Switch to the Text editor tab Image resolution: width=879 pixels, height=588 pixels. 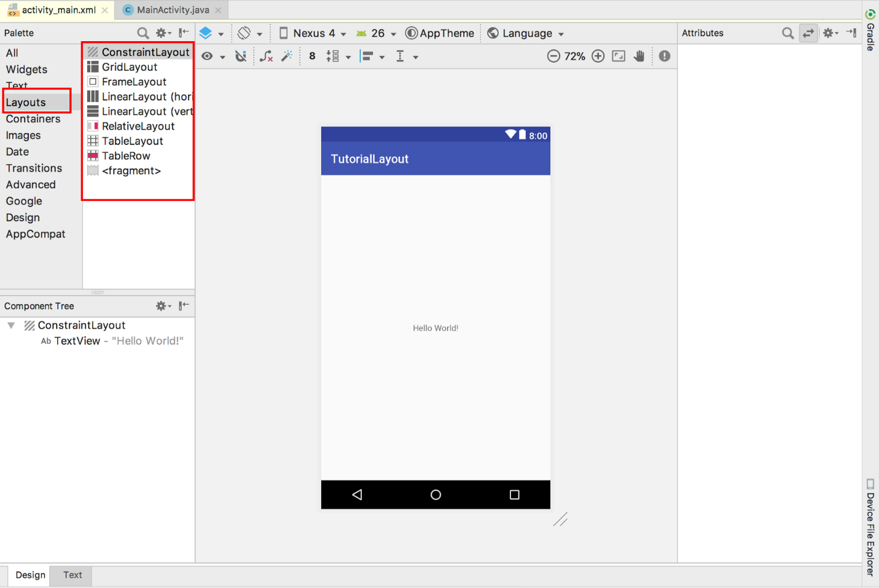tap(71, 575)
